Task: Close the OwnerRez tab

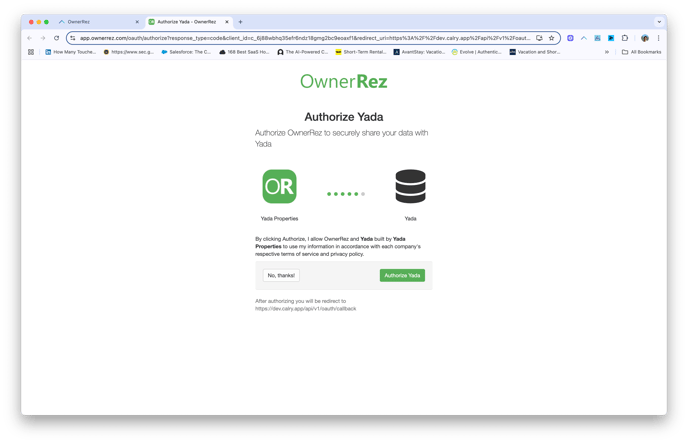Action: 137,22
